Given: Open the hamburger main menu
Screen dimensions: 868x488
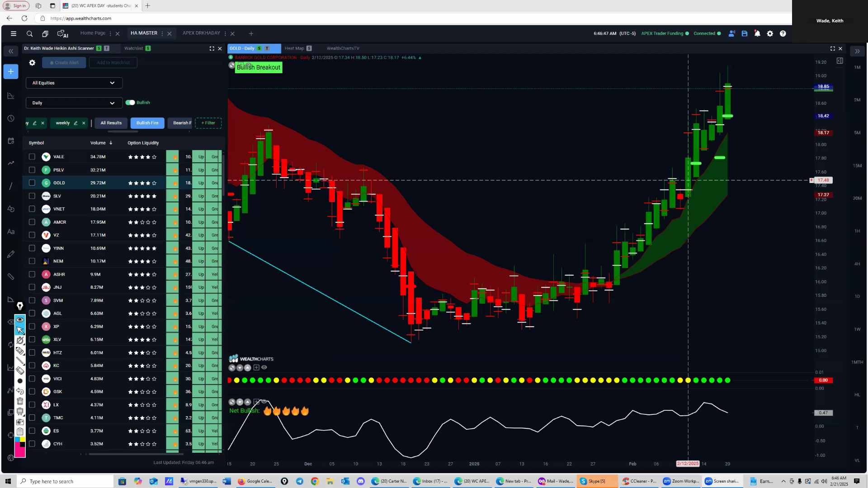Looking at the screenshot, I should (x=14, y=33).
